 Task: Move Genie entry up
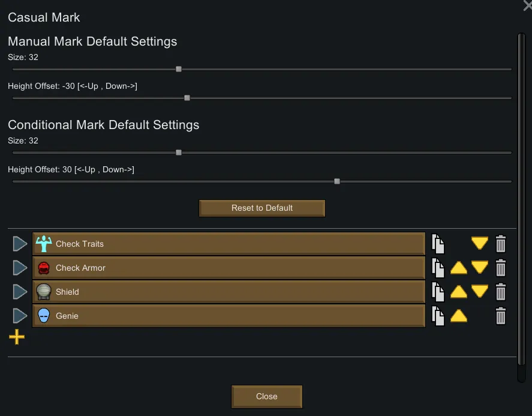[459, 316]
